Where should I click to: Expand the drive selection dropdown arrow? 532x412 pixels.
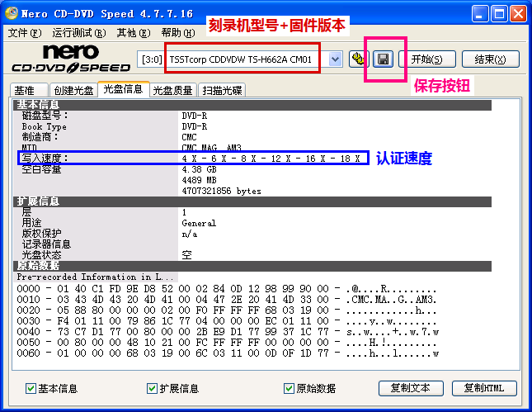(335, 59)
